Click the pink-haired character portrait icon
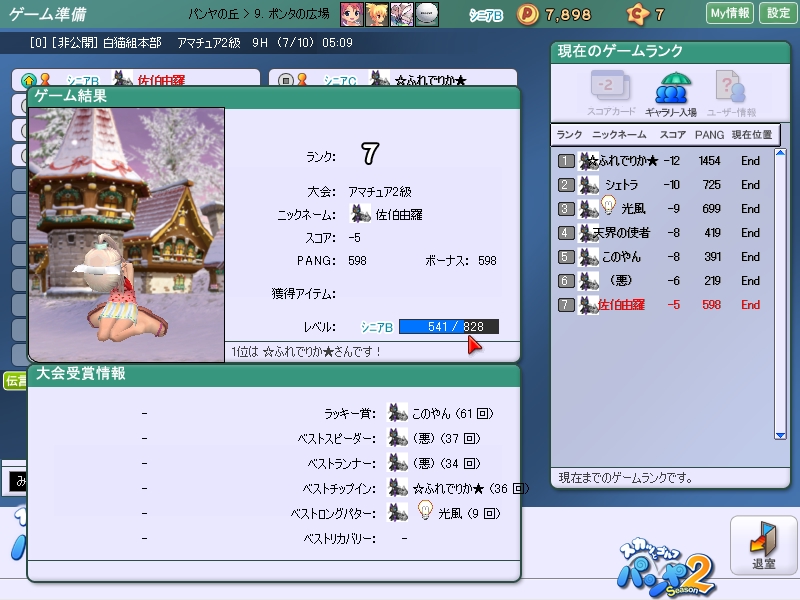This screenshot has height=600, width=800. click(352, 14)
